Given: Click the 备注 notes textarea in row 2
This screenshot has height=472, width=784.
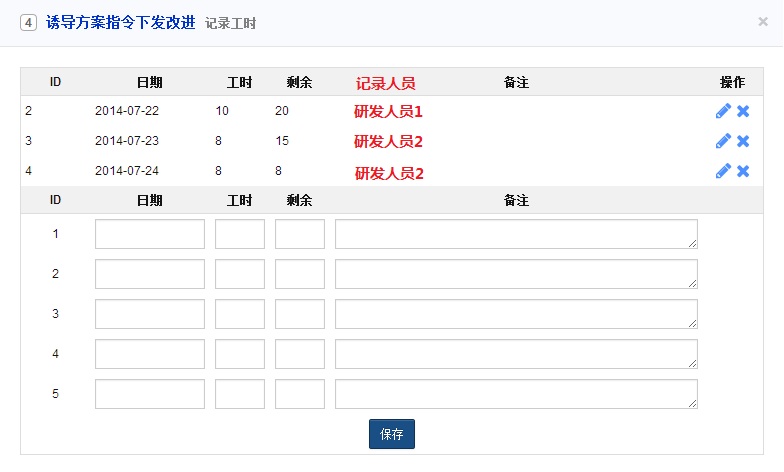Looking at the screenshot, I should tap(516, 274).
